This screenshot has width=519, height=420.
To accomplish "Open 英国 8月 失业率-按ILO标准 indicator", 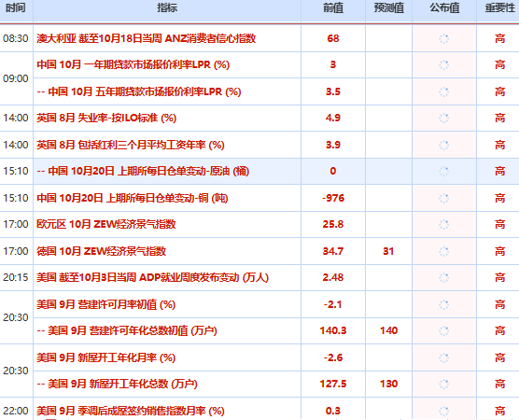I will click(x=106, y=118).
